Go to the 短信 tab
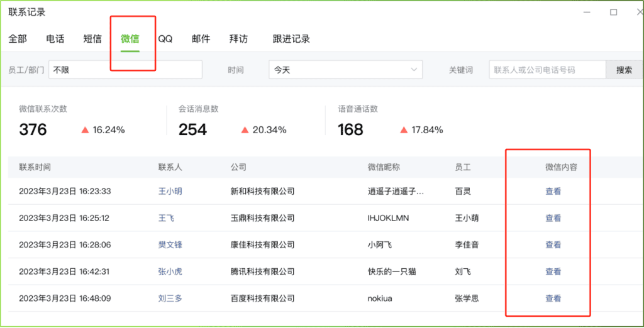This screenshot has height=328, width=644. [92, 39]
